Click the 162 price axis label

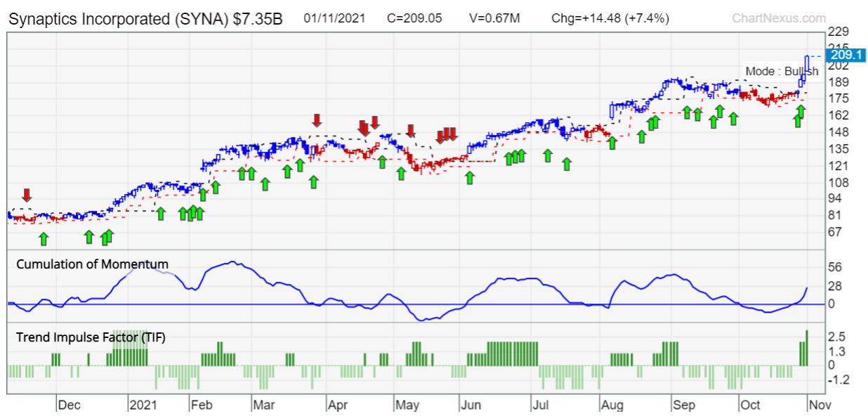pos(839,115)
